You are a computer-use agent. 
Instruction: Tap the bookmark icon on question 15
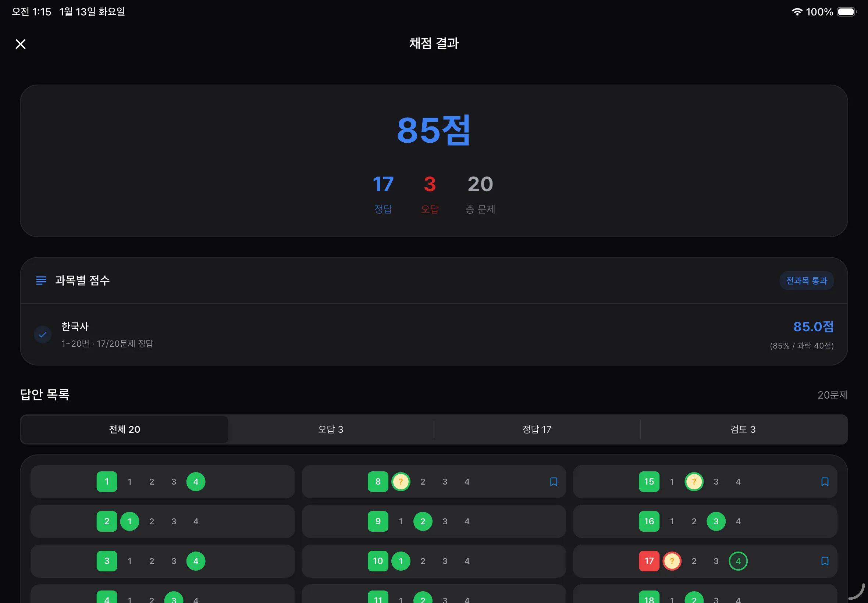tap(825, 481)
